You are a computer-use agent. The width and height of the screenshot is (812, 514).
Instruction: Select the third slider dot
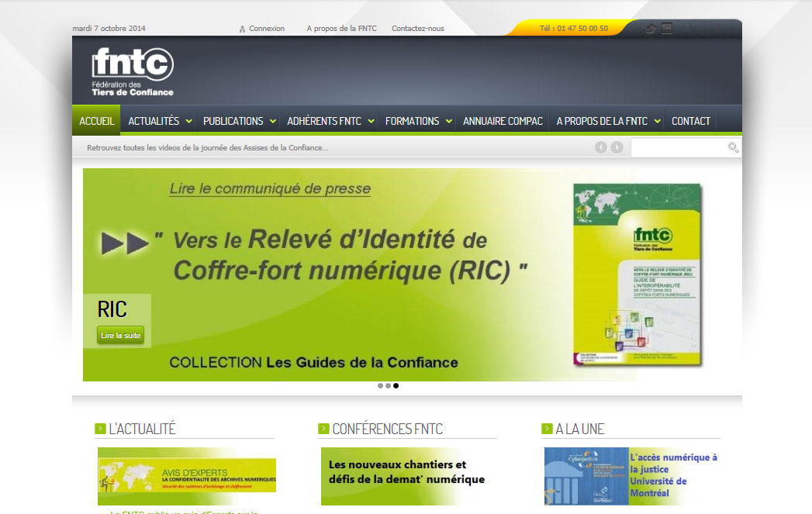tap(396, 385)
